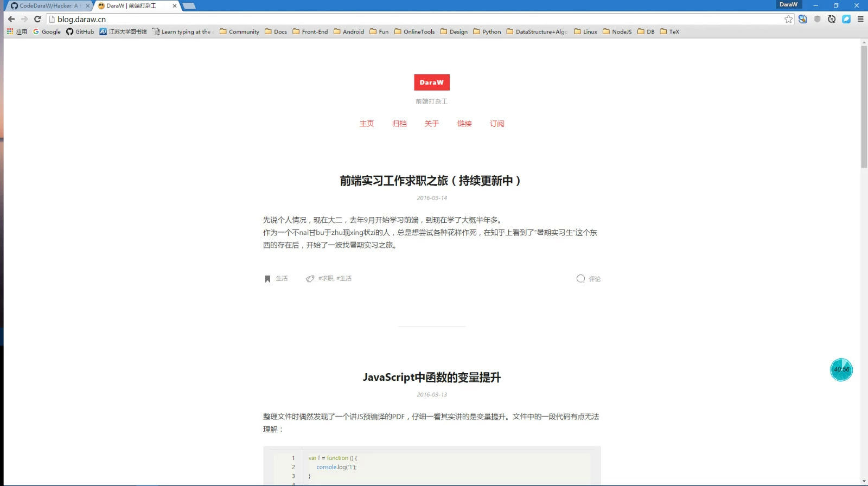Viewport: 868px width, 486px height.
Task: Click the teal 40:56 timer widget
Action: pyautogui.click(x=841, y=369)
